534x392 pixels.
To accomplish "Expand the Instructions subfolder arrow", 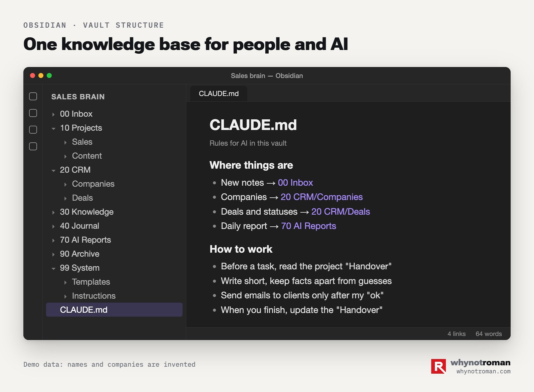I will coord(65,296).
